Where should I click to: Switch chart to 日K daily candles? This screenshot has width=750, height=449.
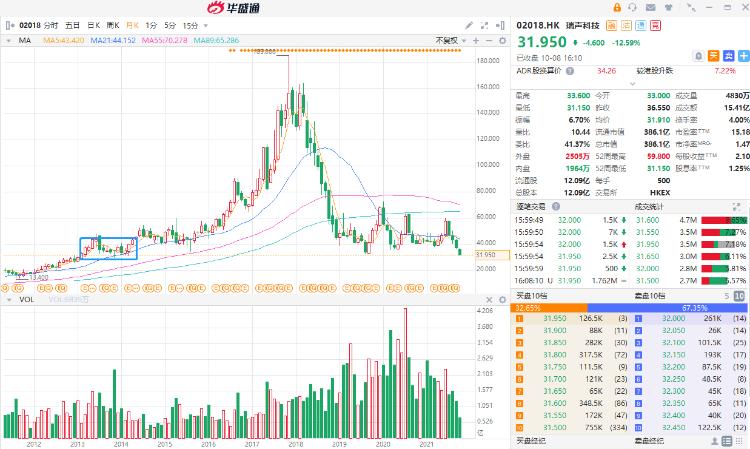(x=94, y=25)
